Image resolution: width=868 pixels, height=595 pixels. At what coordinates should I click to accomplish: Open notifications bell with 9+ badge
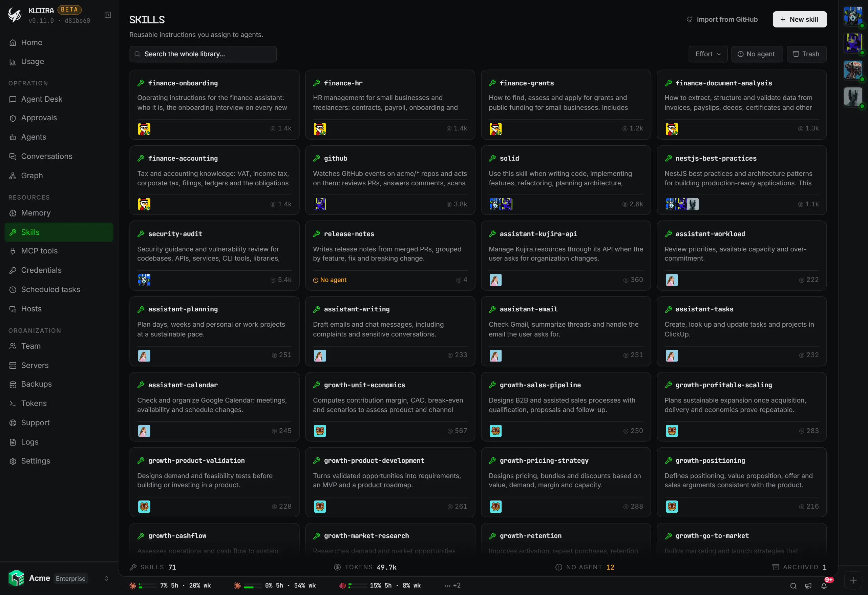(824, 586)
